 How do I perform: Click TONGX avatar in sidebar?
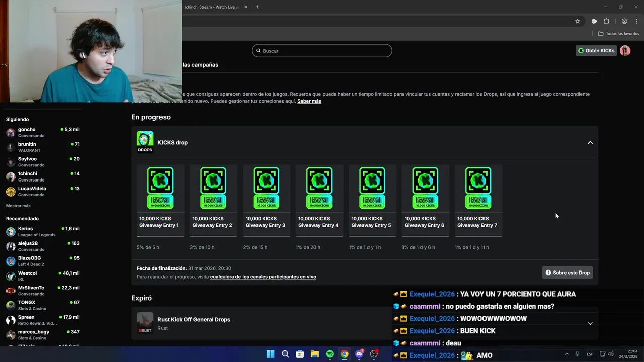[x=11, y=305]
